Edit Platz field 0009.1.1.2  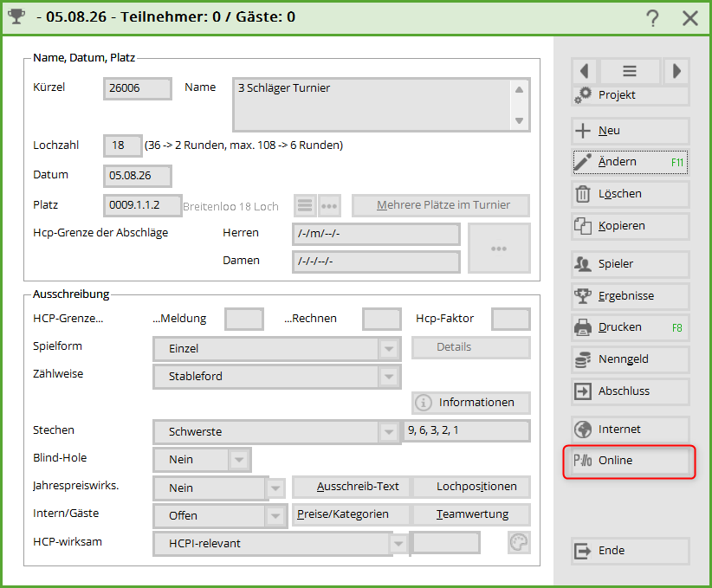143,206
